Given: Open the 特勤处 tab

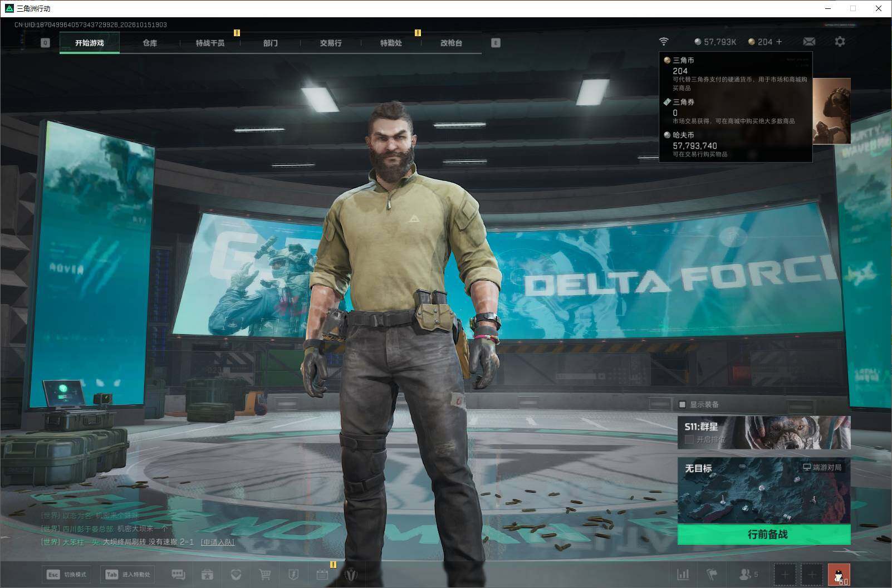Looking at the screenshot, I should pyautogui.click(x=391, y=43).
